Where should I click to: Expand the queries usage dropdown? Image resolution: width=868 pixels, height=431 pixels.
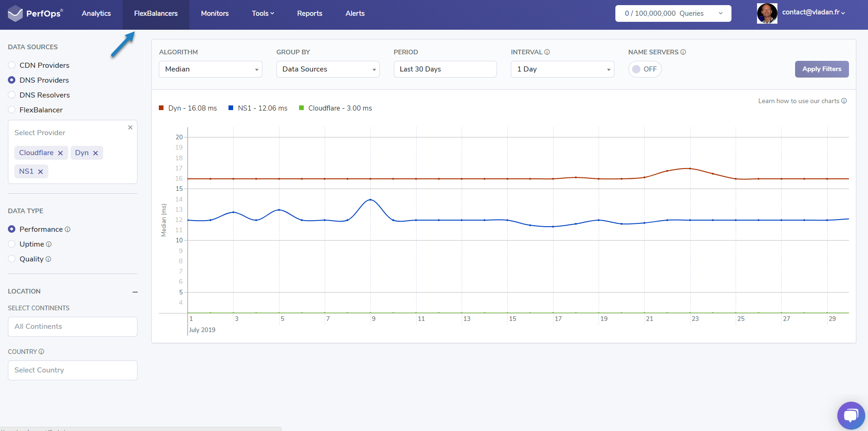[x=721, y=13]
